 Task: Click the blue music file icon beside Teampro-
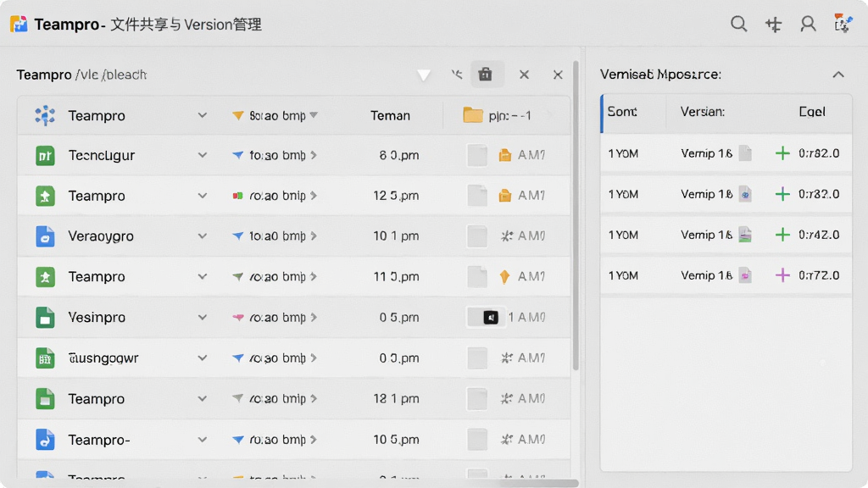pyautogui.click(x=45, y=440)
